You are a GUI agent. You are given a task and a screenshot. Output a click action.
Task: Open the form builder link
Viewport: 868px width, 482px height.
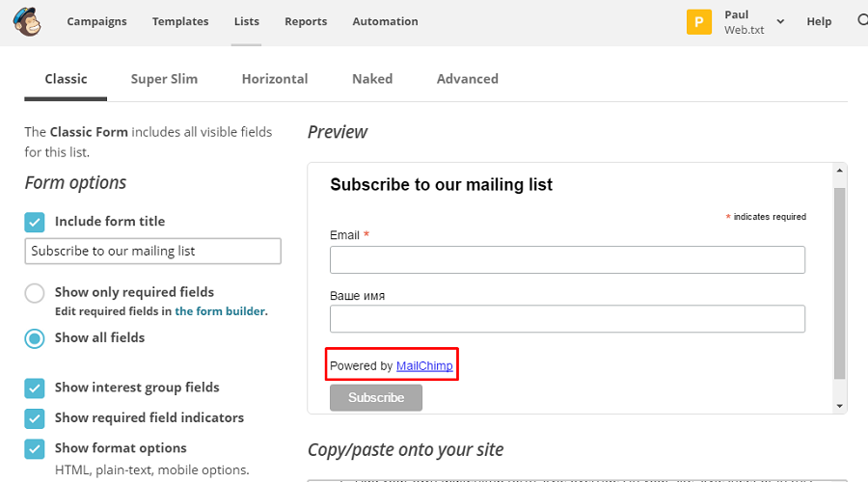[x=220, y=311]
